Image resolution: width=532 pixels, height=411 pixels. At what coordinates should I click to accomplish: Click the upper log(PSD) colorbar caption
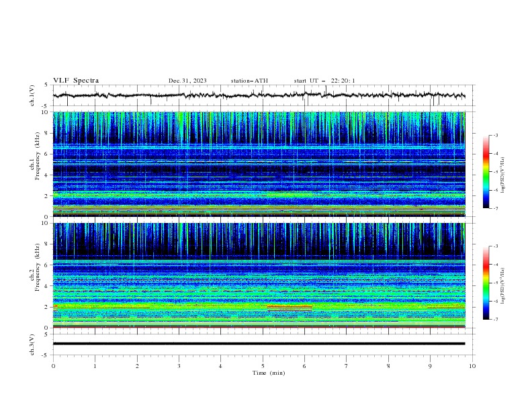[503, 175]
